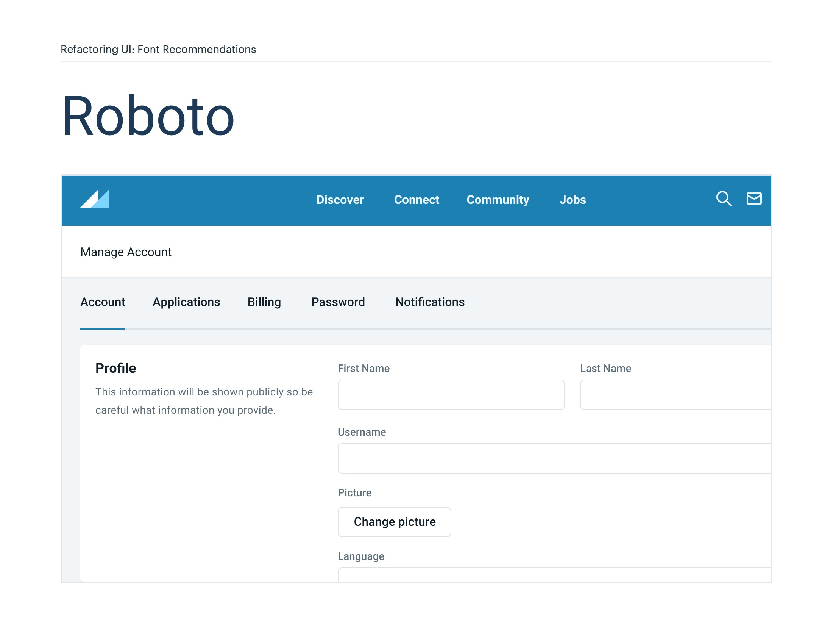This screenshot has width=833, height=644.
Task: Click the Manage Account heading
Action: pyautogui.click(x=126, y=252)
